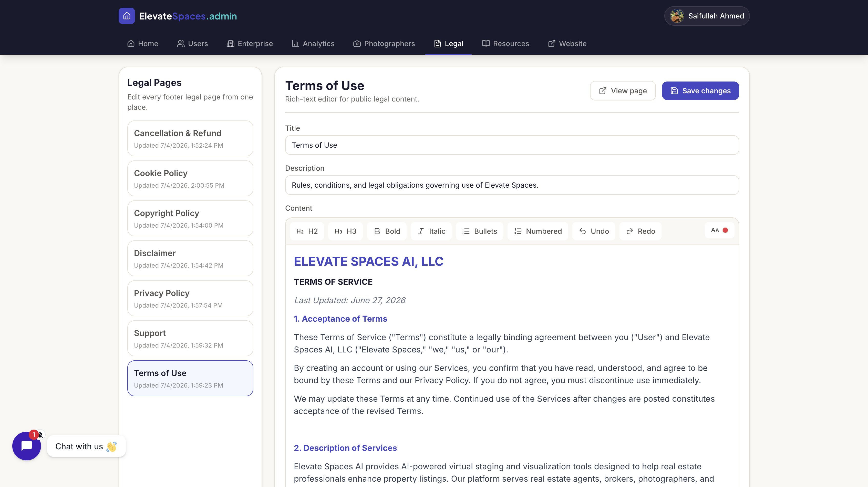Select Cancellation & Refund legal page
Screen dimensions: 868x487
point(190,138)
